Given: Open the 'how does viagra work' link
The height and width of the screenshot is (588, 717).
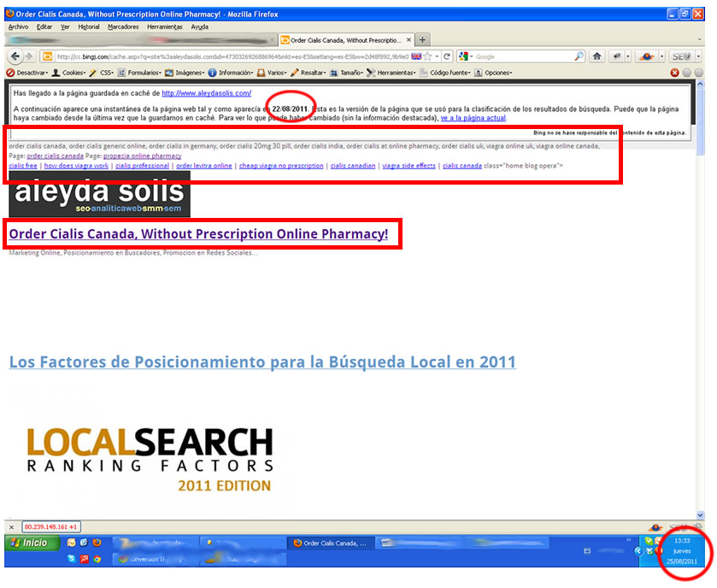Looking at the screenshot, I should (x=76, y=166).
